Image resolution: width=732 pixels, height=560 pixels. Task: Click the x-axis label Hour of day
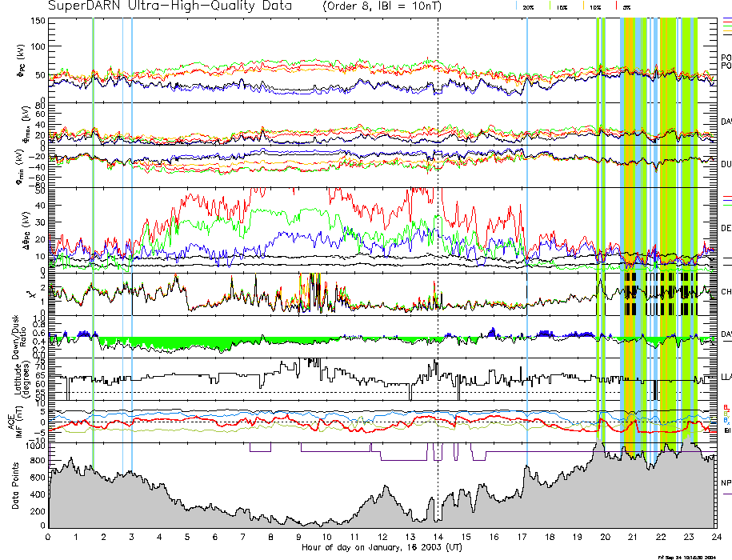(x=380, y=548)
